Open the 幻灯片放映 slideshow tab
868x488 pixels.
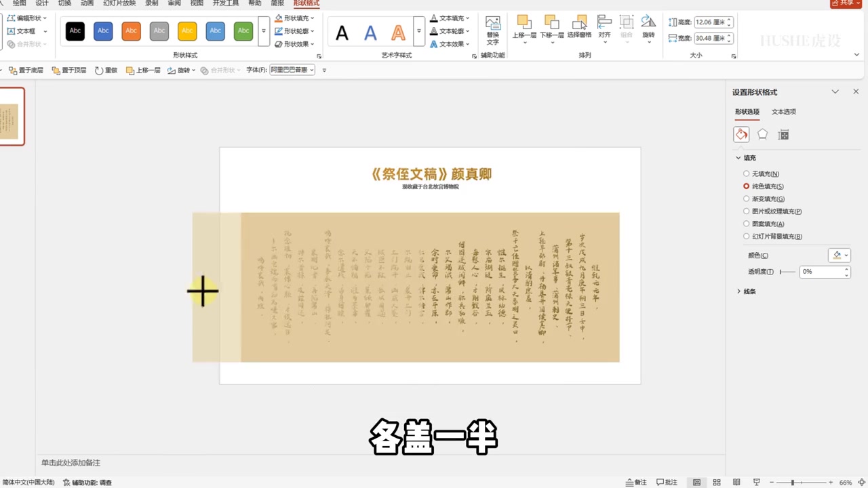click(x=119, y=3)
